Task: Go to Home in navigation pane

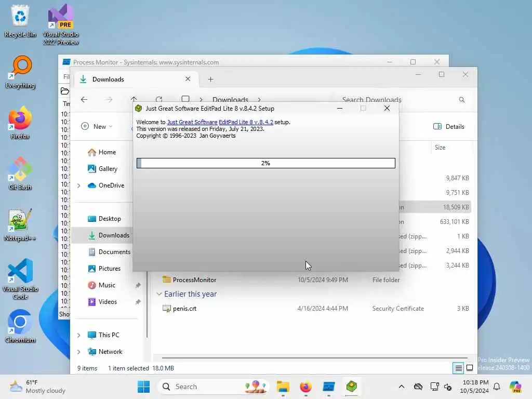Action: pos(102,152)
